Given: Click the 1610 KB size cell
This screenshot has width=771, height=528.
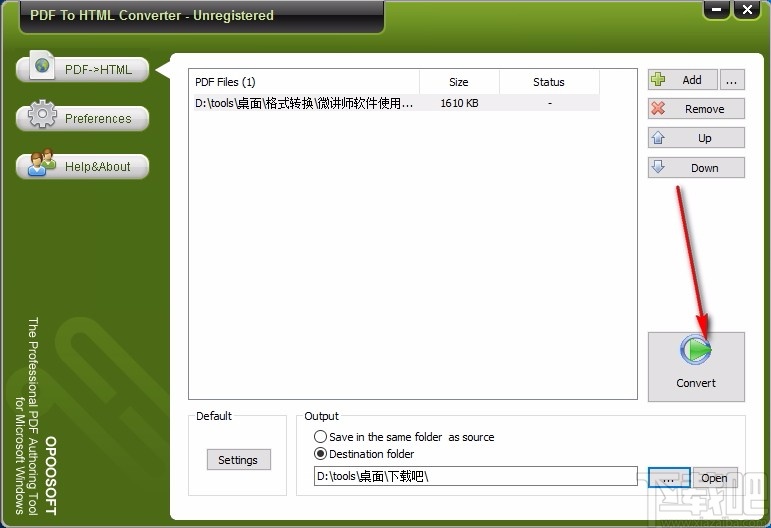Looking at the screenshot, I should click(x=459, y=103).
